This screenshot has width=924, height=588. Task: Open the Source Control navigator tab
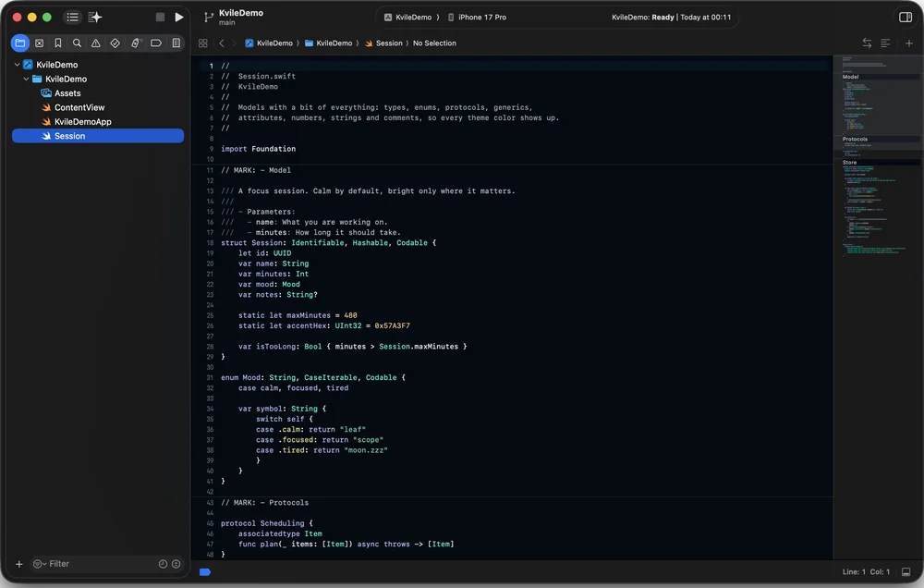pyautogui.click(x=40, y=43)
